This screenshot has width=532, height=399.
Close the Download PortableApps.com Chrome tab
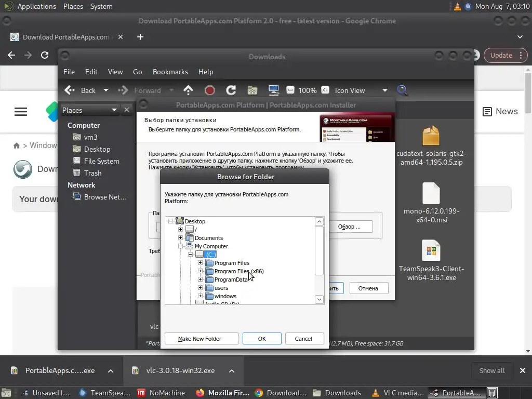coord(121,37)
